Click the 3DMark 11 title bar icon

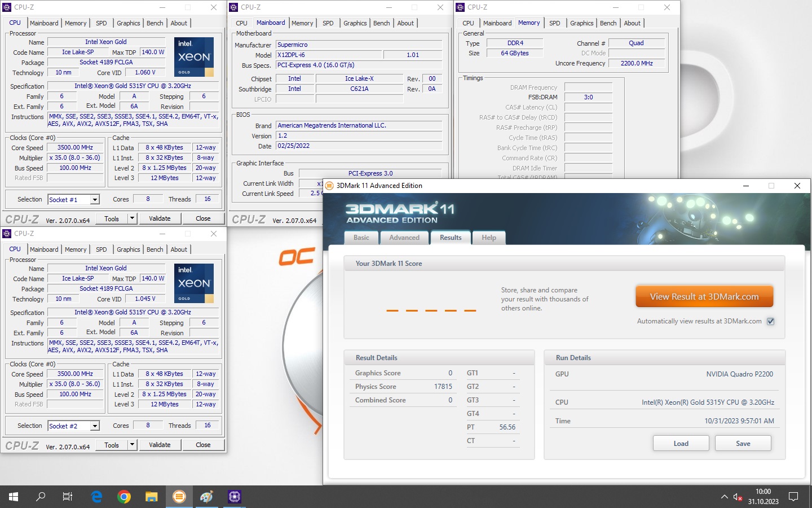click(330, 186)
